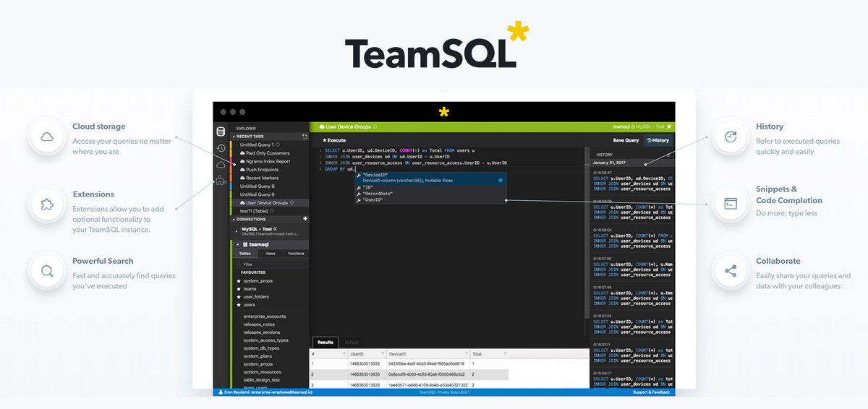
Task: Click the Cloud storage feature icon
Action: click(47, 136)
